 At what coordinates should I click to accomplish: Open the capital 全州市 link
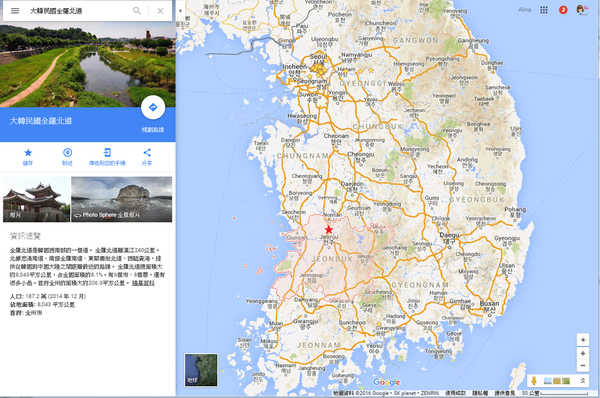pyautogui.click(x=34, y=313)
